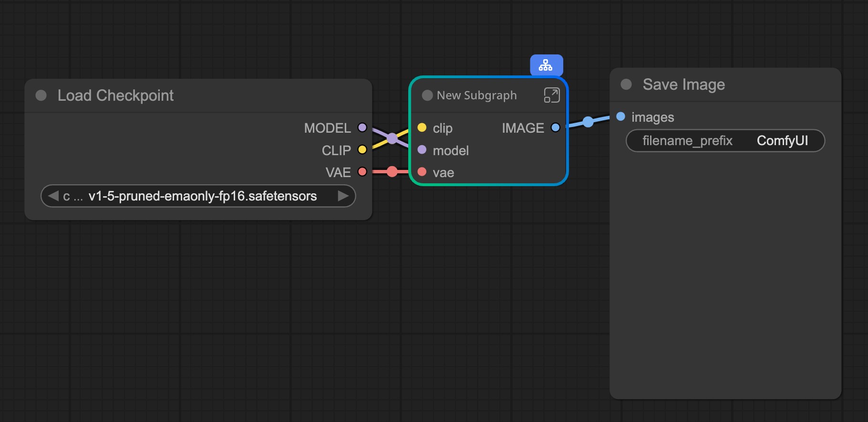Click the blue subgraph icon badge above New Subgraph
The image size is (868, 422).
pos(546,65)
